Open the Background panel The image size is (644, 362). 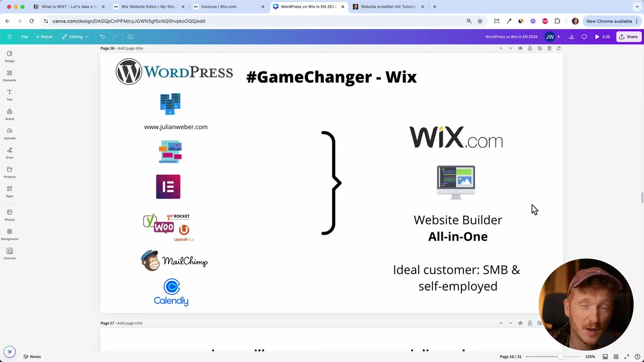pyautogui.click(x=9, y=234)
